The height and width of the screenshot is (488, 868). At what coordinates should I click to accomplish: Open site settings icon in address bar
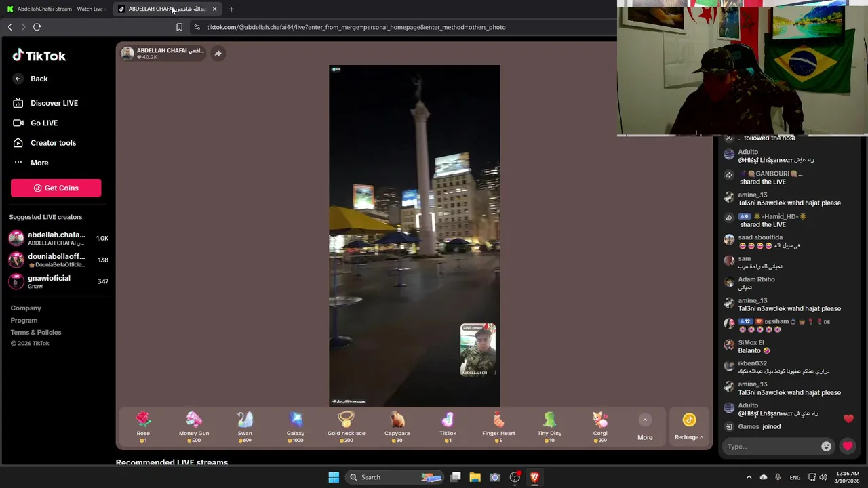(x=197, y=27)
